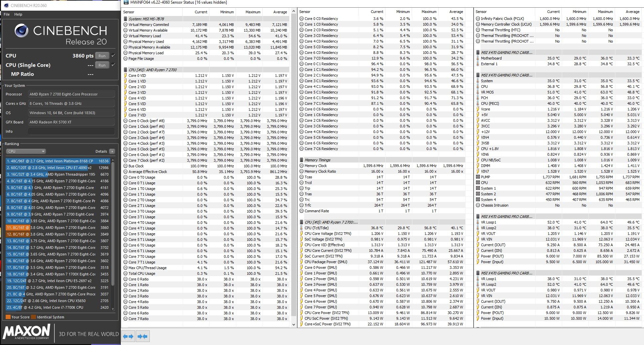Image resolution: width=644 pixels, height=345 pixels.
Task: Click HWiNFO expand columns arrows button
Action: [128, 336]
